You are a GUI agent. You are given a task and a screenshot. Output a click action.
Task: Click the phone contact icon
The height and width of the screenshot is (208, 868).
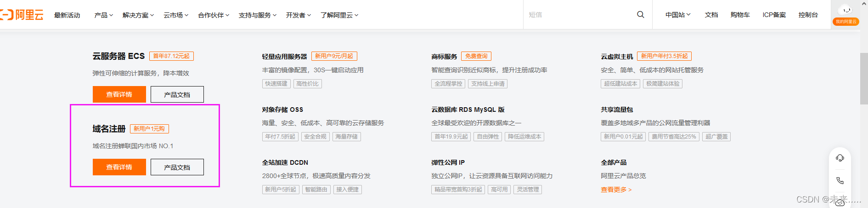tap(840, 180)
